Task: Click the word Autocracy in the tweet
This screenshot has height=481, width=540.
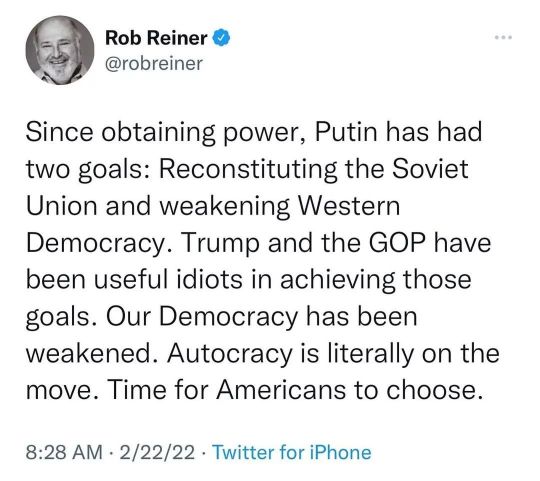Action: point(230,354)
